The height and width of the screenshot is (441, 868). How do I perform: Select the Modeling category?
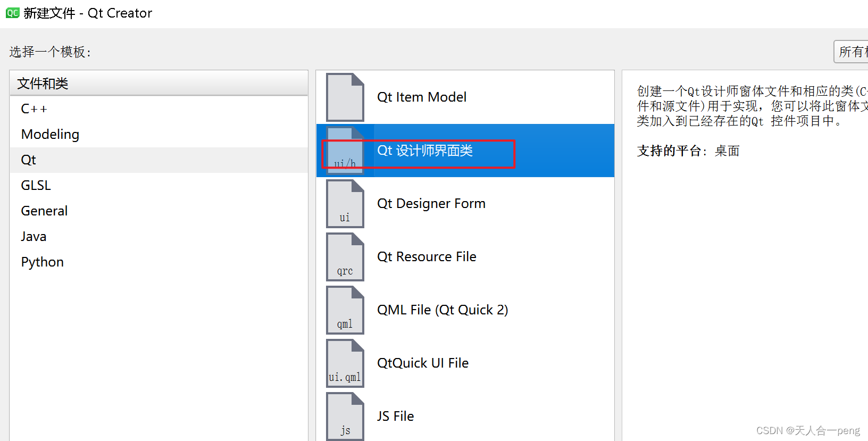coord(158,135)
